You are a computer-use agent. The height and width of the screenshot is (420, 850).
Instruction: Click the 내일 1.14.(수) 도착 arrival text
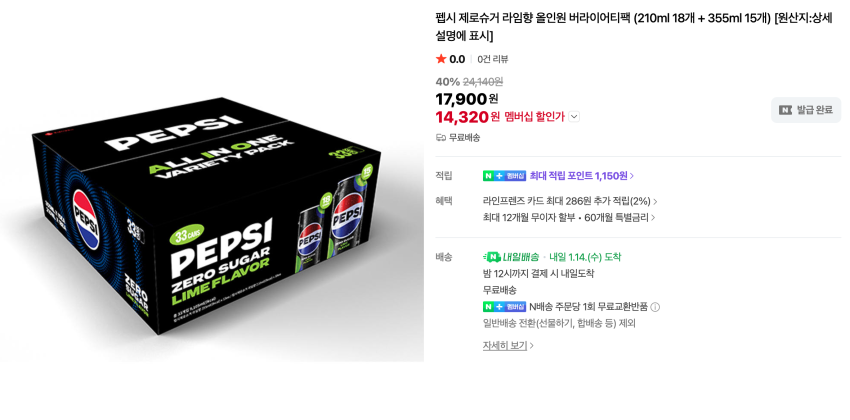pos(585,256)
